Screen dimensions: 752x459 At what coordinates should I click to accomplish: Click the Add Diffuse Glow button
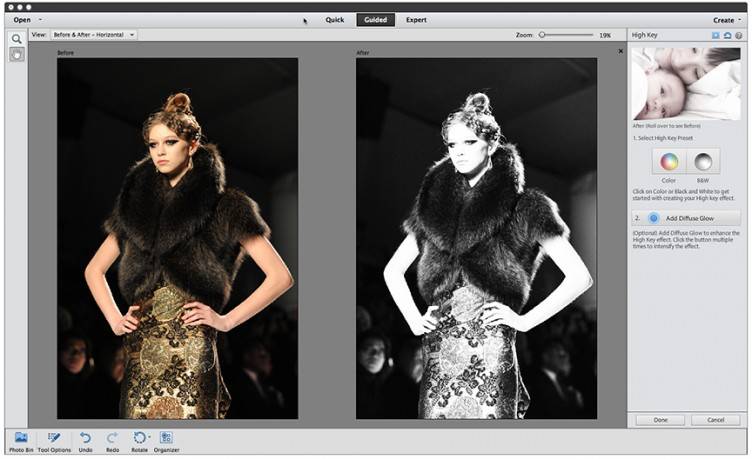687,217
